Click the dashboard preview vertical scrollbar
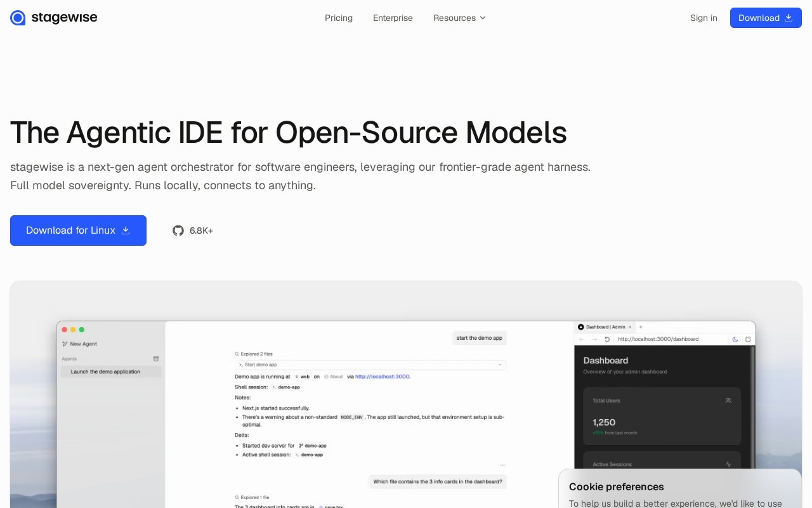812x508 pixels. point(753,406)
